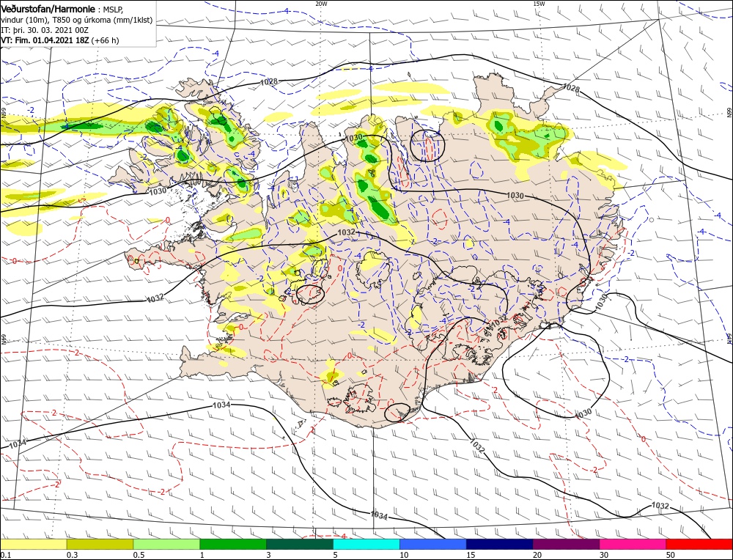This screenshot has height=560, width=733.
Task: Click the 'IT: þri. 30. 03. 2021 00Z' line
Action: tap(45, 30)
